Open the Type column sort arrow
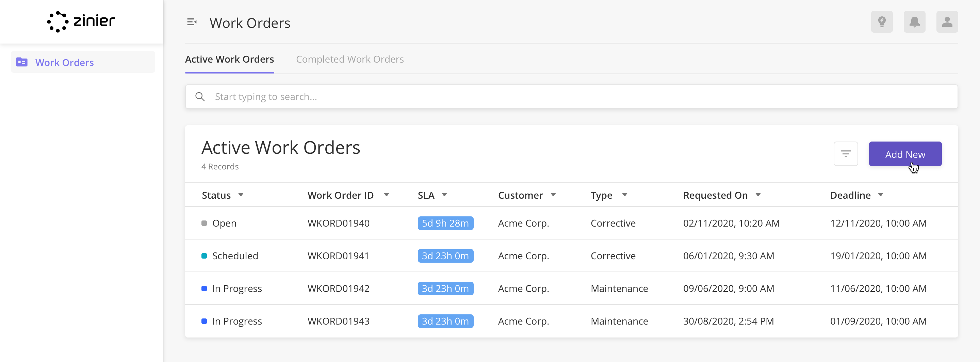The image size is (980, 362). coord(625,195)
